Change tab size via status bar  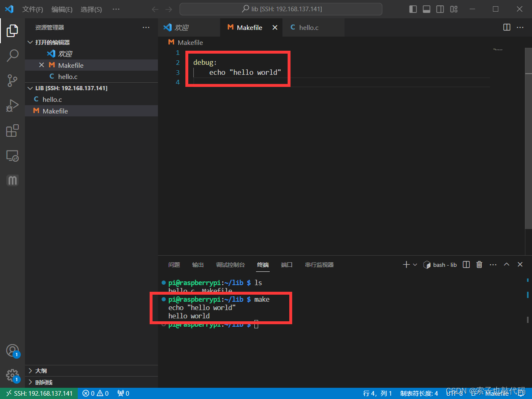[x=419, y=393]
